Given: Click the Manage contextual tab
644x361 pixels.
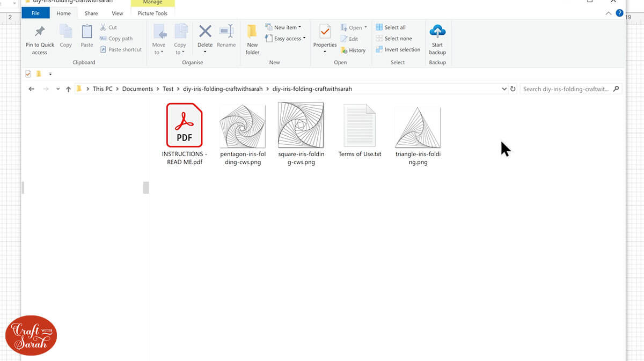Looking at the screenshot, I should tap(152, 3).
